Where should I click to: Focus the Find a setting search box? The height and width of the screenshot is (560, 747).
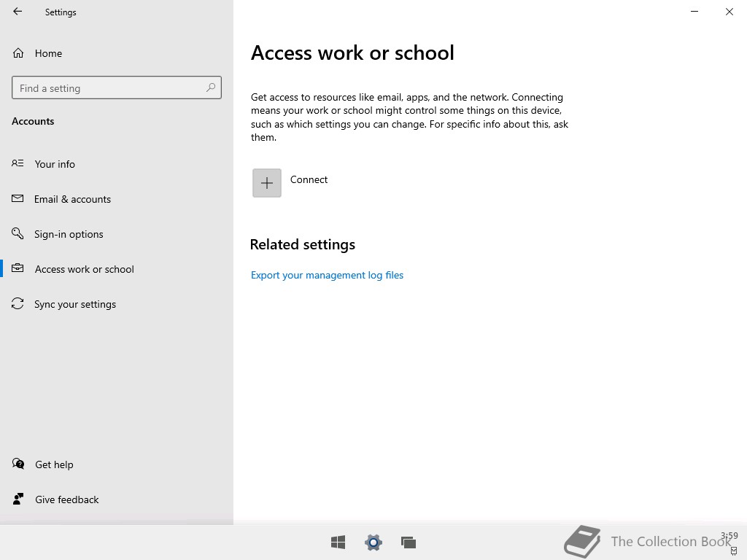tap(116, 87)
